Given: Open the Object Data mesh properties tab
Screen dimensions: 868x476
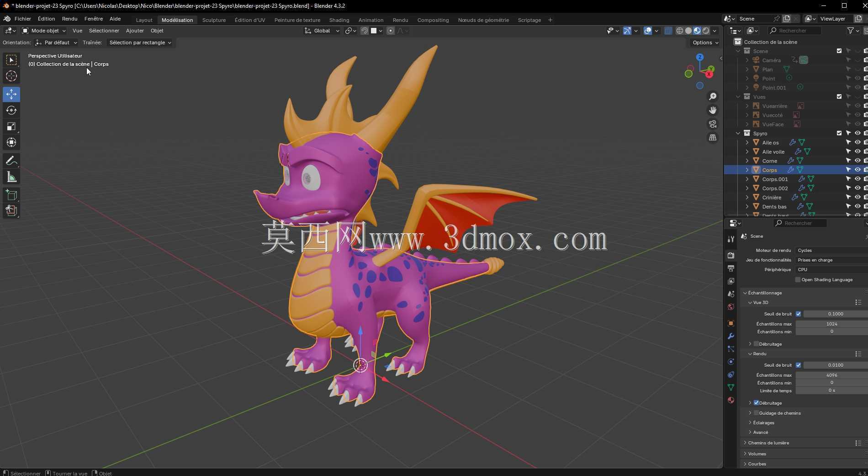Looking at the screenshot, I should pos(731,387).
